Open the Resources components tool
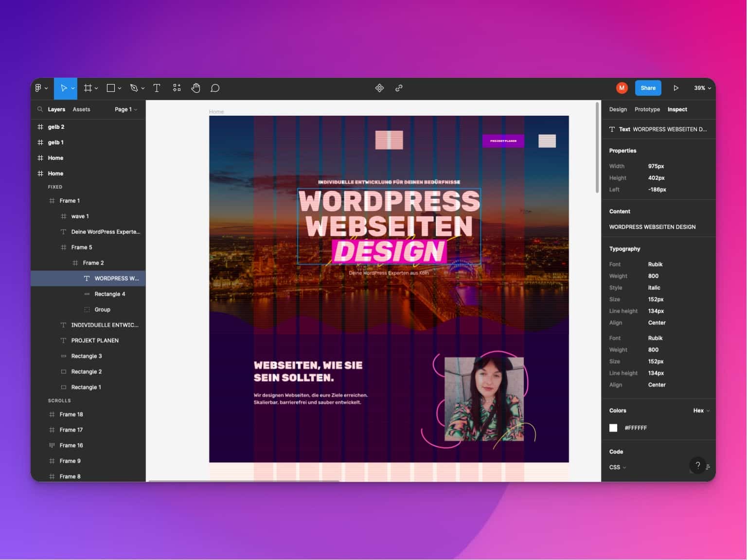 pyautogui.click(x=177, y=88)
